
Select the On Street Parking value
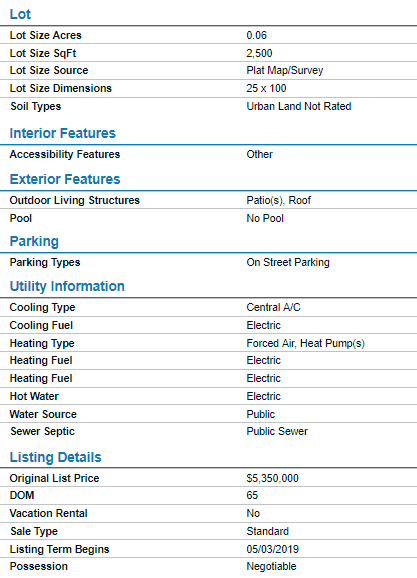coord(288,262)
